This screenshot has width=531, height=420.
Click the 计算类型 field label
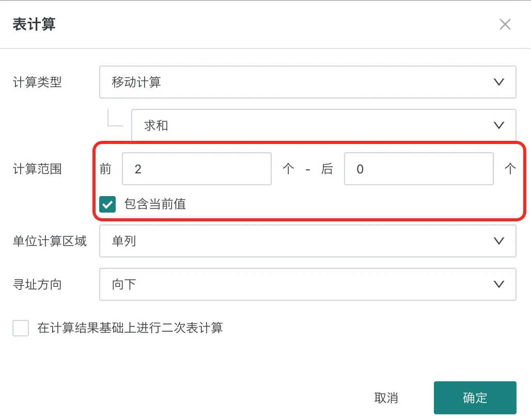[37, 82]
